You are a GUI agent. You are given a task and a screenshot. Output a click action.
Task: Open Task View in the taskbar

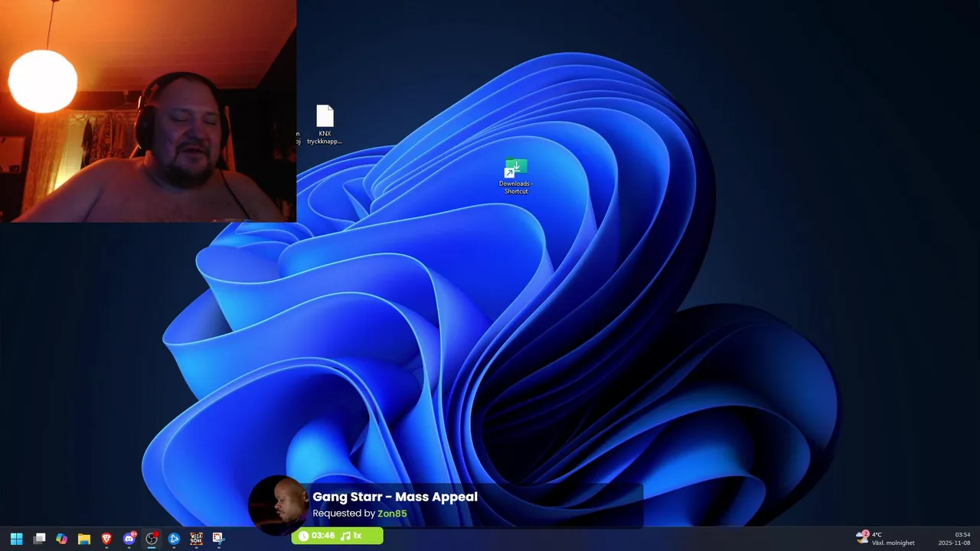(39, 539)
